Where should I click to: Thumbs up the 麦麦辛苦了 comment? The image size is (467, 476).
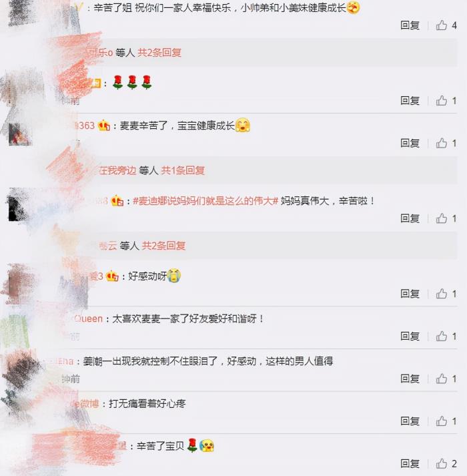[x=446, y=143]
